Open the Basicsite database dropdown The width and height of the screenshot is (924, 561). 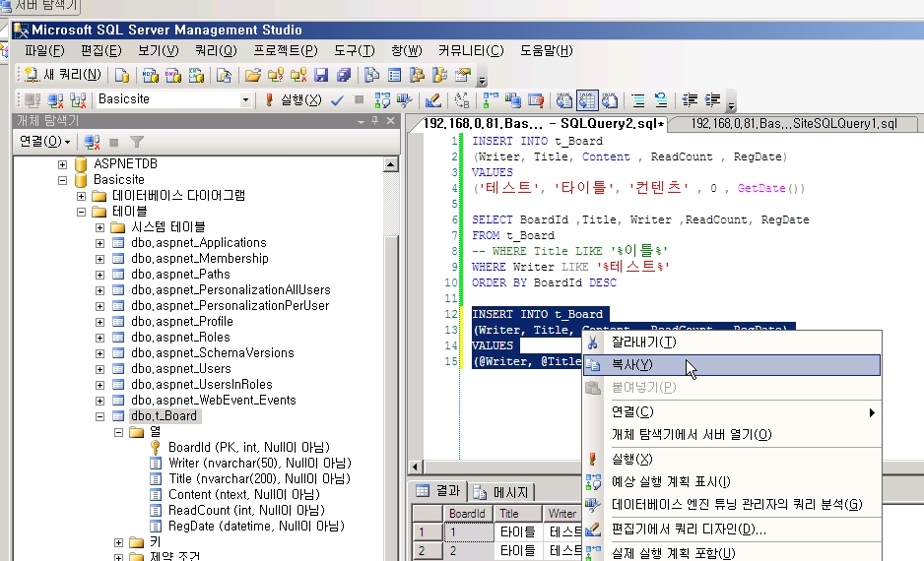pos(245,100)
